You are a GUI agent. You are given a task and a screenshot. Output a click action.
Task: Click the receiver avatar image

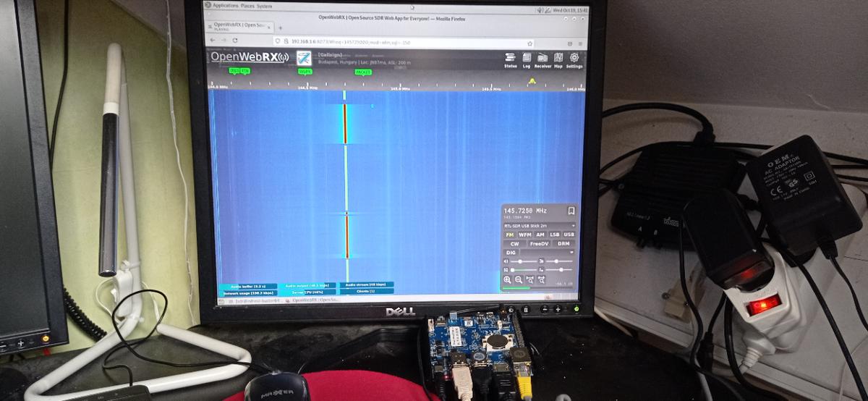[304, 58]
